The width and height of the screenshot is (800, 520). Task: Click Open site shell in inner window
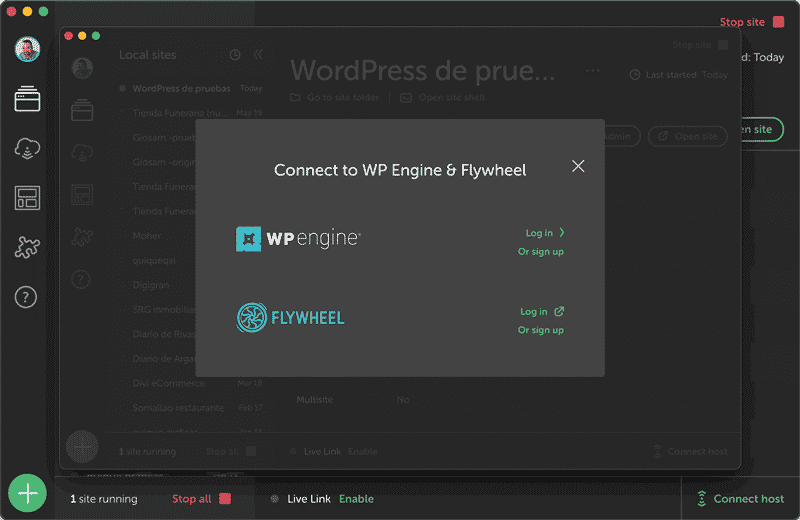(x=442, y=97)
